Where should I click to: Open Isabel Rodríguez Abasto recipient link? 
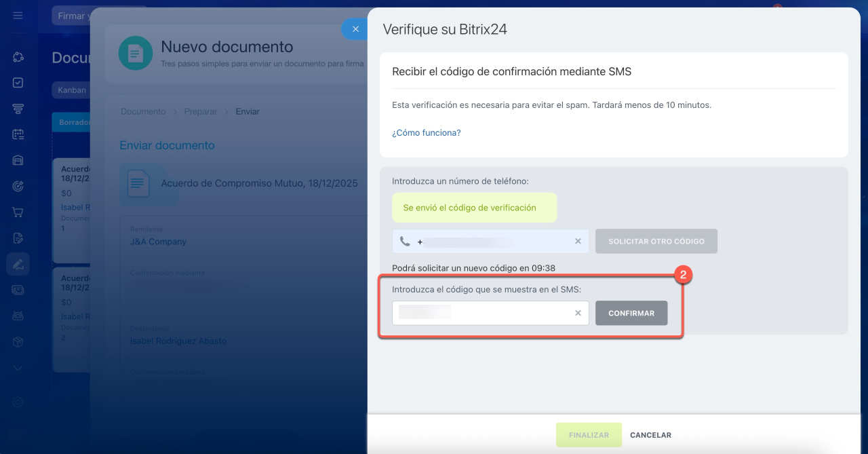178,341
